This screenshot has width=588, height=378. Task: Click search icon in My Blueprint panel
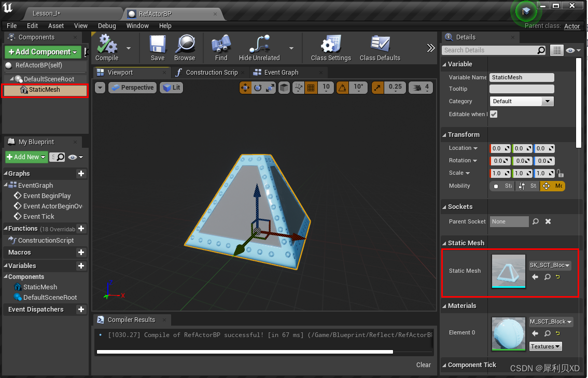[60, 157]
